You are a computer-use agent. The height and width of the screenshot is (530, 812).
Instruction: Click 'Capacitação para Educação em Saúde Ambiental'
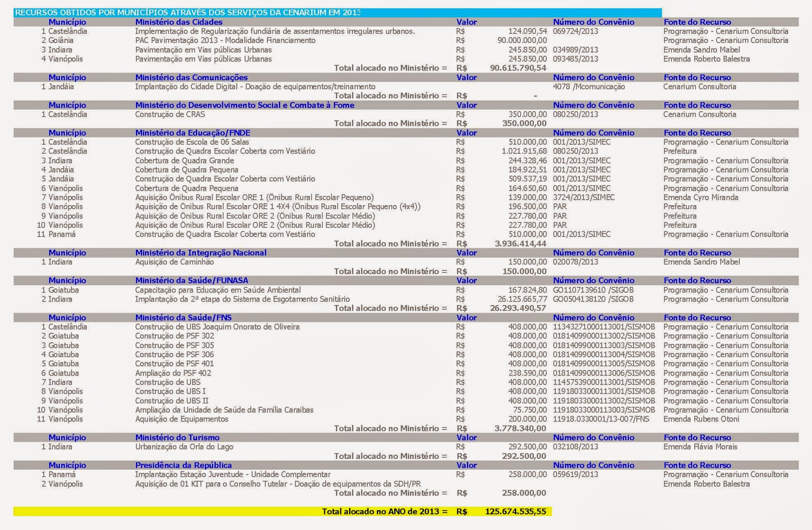[218, 290]
